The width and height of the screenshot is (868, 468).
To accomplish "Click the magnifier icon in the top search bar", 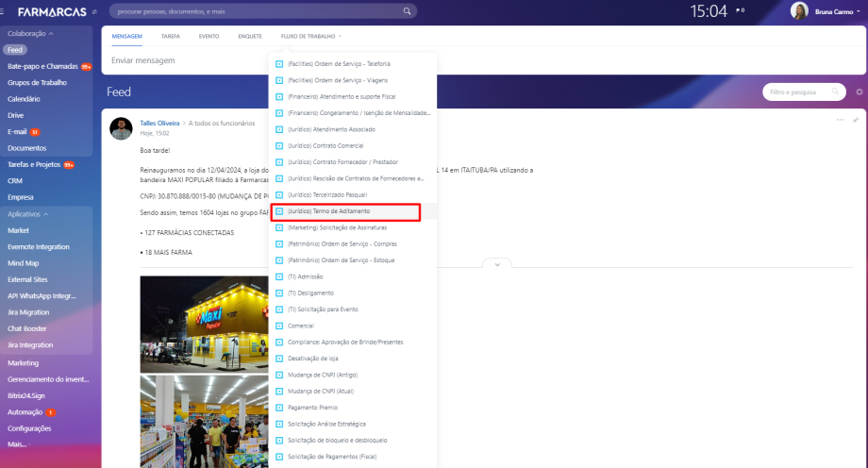I will click(x=408, y=11).
